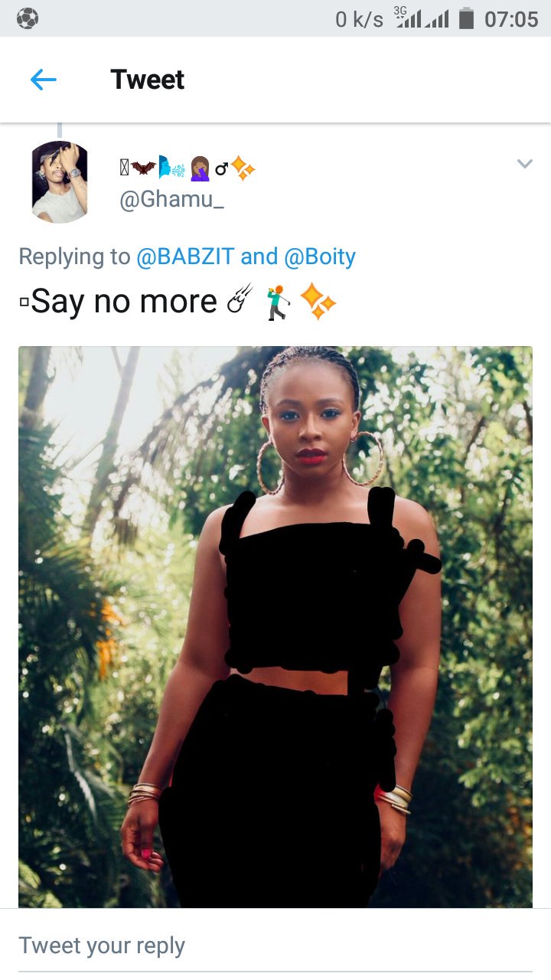This screenshot has height=980, width=551.
Task: Open the @Ghamu_ profile picture
Action: [60, 182]
